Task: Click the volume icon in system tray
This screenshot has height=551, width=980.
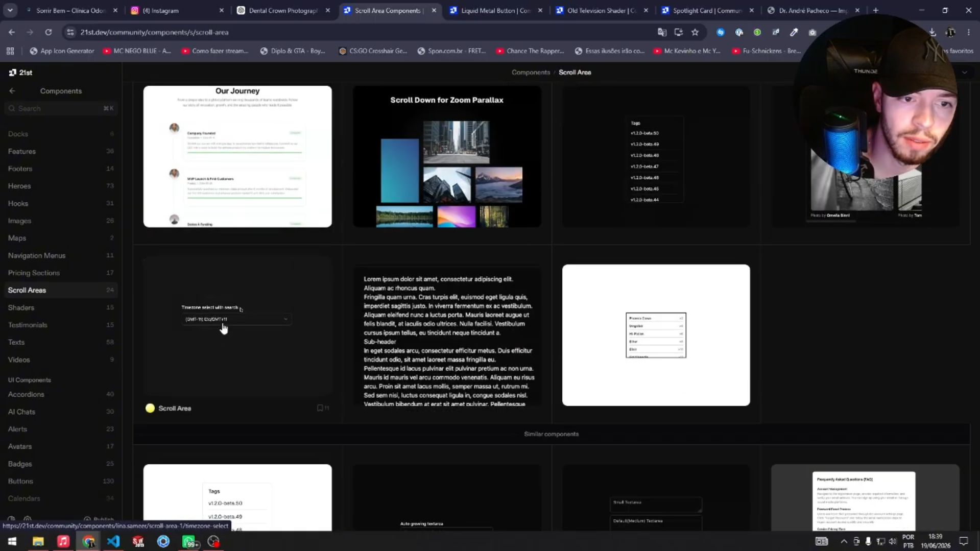Action: (x=893, y=541)
